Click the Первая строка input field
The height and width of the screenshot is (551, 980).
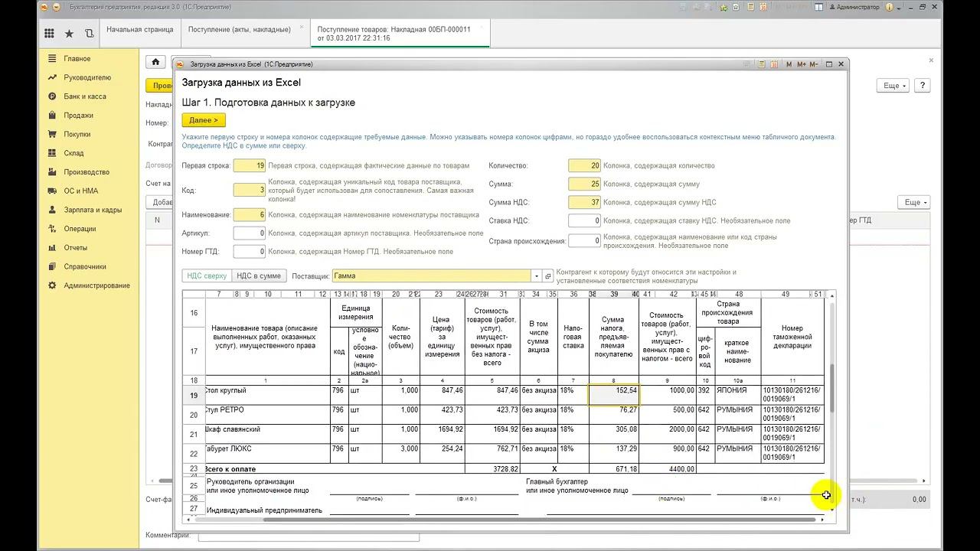click(x=249, y=166)
